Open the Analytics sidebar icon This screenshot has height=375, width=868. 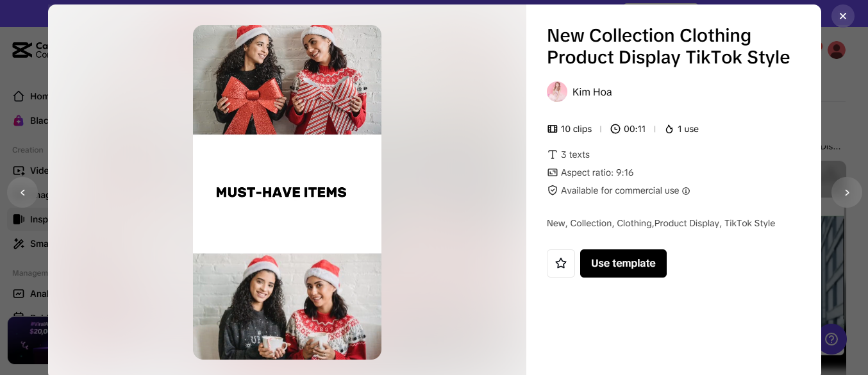click(x=19, y=294)
